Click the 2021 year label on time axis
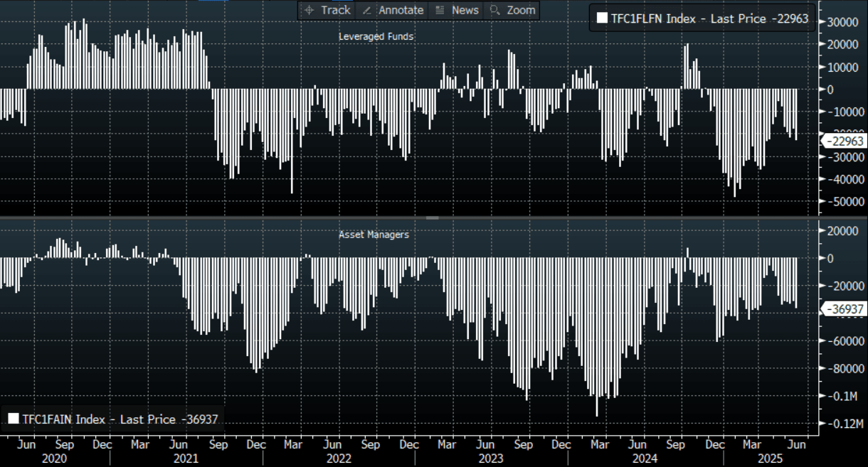This screenshot has width=868, height=467. pos(185,459)
